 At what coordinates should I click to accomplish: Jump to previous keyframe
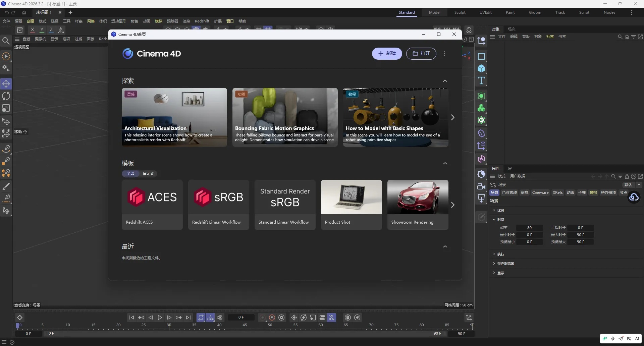(141, 318)
